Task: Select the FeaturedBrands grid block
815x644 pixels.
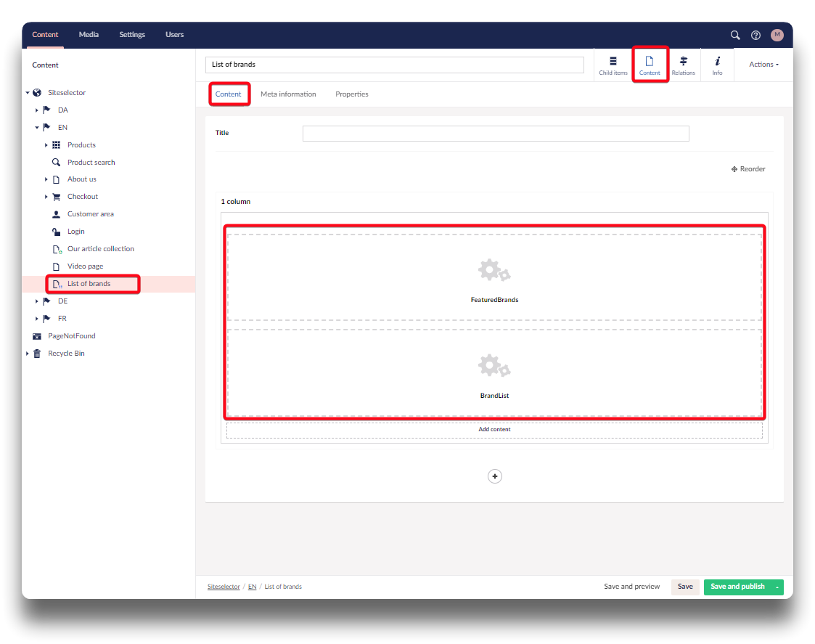Action: tap(494, 277)
